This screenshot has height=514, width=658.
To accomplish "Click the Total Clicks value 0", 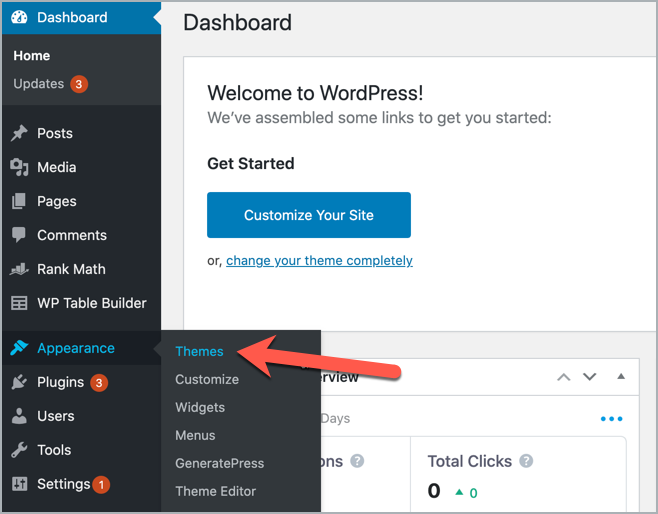I will (434, 491).
